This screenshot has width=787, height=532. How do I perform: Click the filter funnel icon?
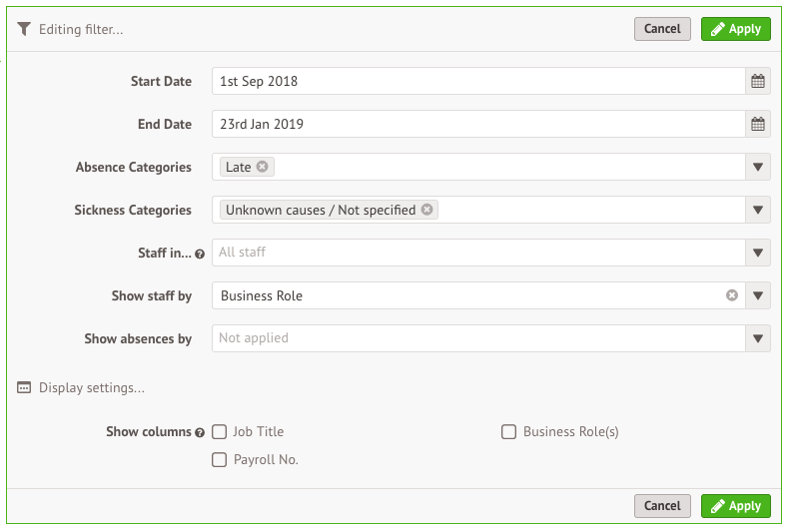[24, 29]
